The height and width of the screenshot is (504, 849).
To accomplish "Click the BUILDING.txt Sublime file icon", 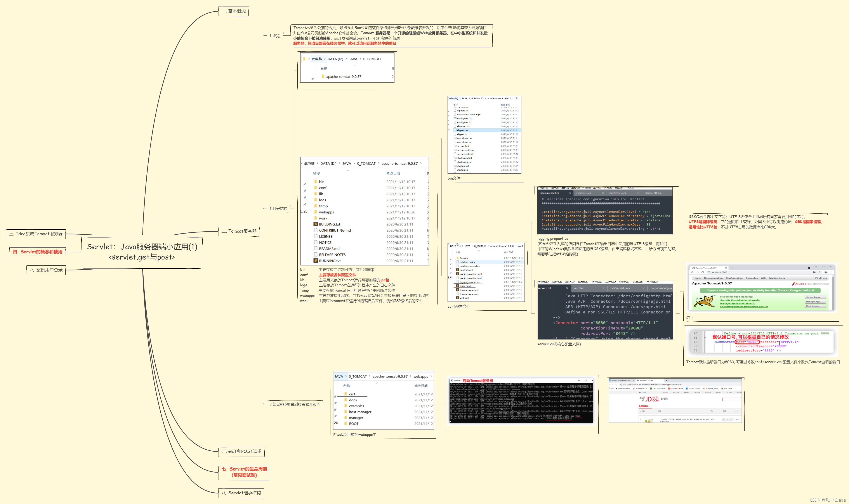I will [315, 224].
